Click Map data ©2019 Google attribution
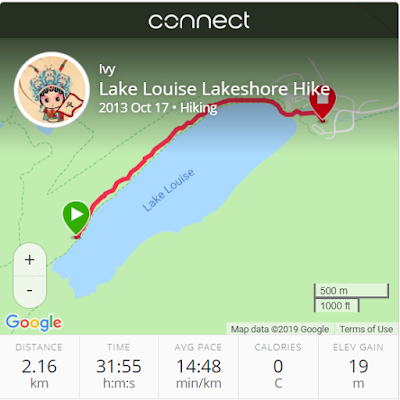 click(280, 329)
